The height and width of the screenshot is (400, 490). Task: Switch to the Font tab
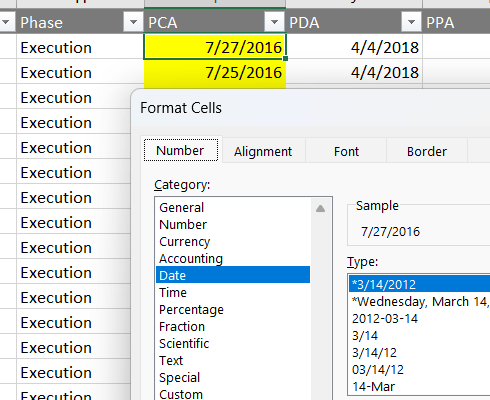(346, 152)
